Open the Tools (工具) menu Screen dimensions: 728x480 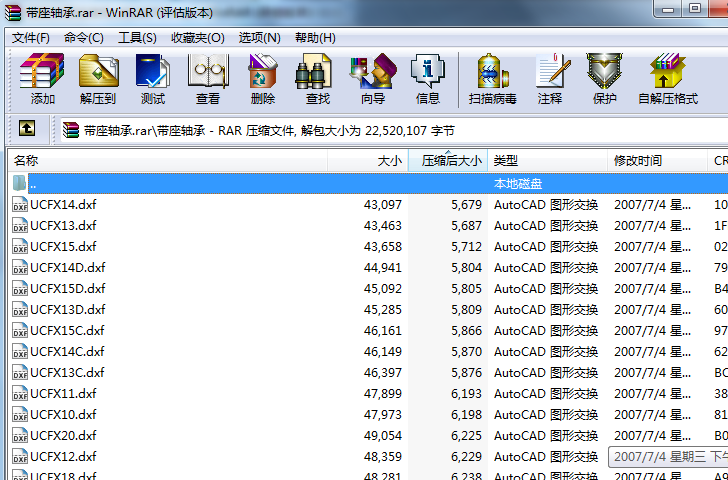click(x=137, y=38)
